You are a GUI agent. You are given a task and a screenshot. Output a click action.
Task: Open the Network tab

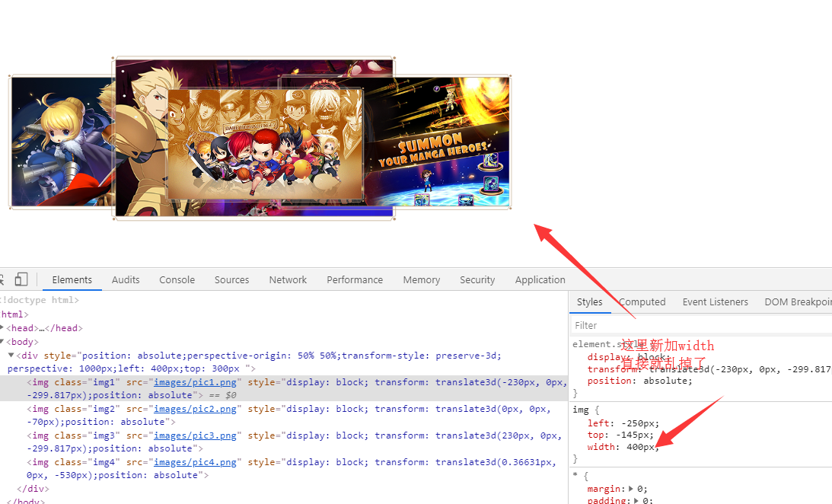click(x=288, y=279)
